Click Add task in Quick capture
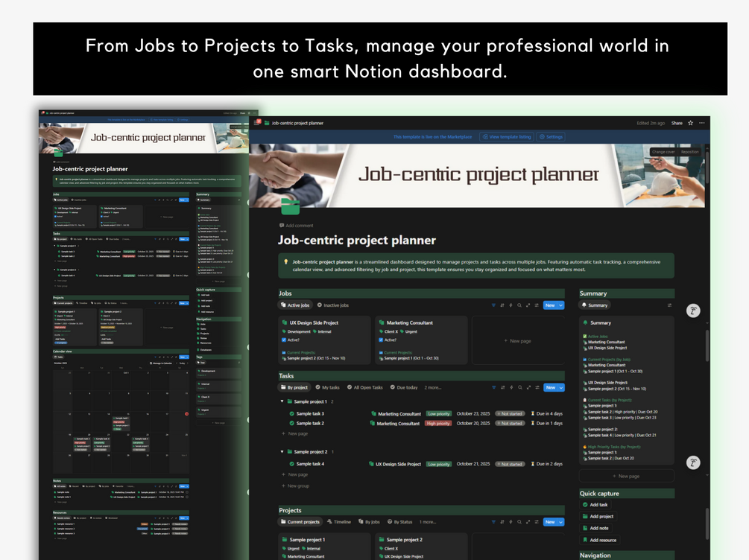Viewport: 749px width, 560px height. [595, 505]
